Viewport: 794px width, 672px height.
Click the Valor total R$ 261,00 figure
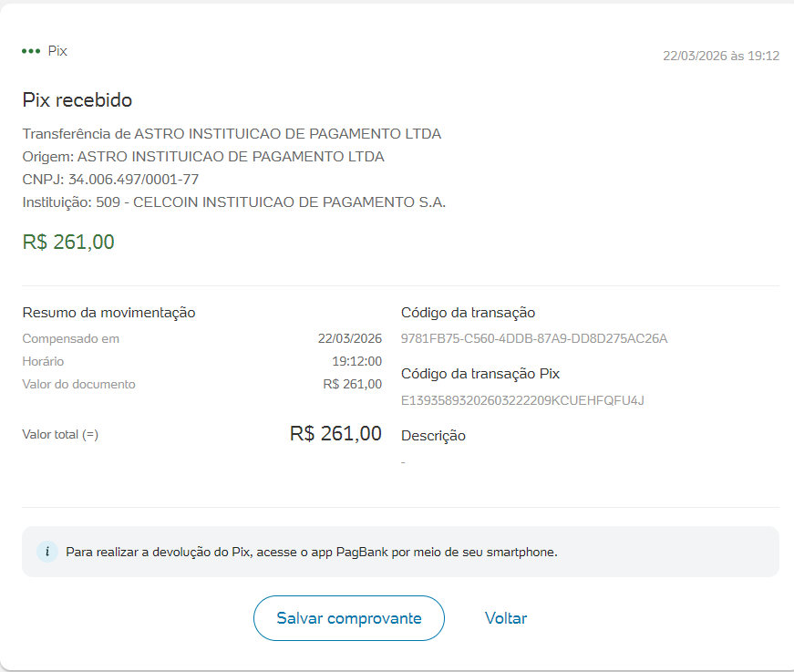click(335, 433)
